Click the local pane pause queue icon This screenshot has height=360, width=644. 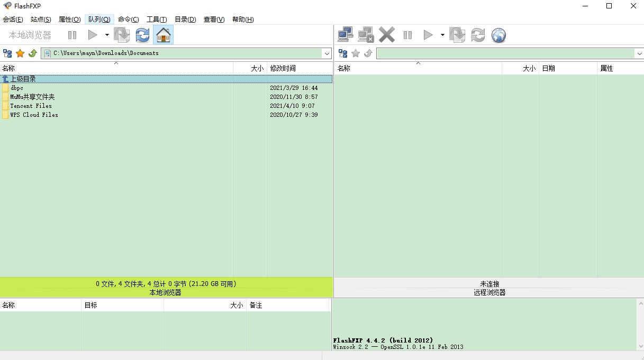[x=72, y=35]
